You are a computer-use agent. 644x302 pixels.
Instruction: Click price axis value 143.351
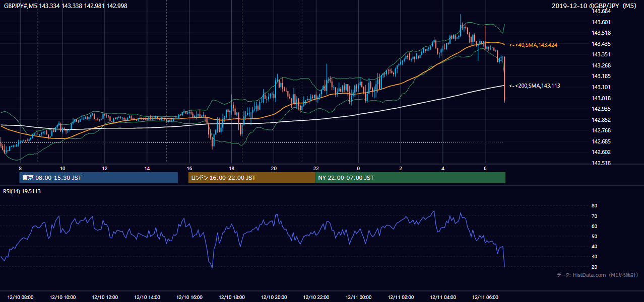point(601,54)
